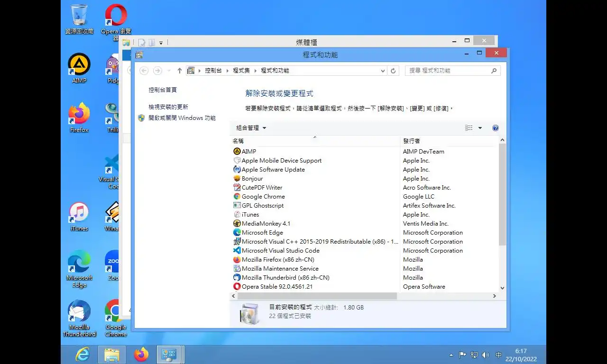607x364 pixels.
Task: Click horizontal scrollbar right arrow
Action: click(x=495, y=296)
